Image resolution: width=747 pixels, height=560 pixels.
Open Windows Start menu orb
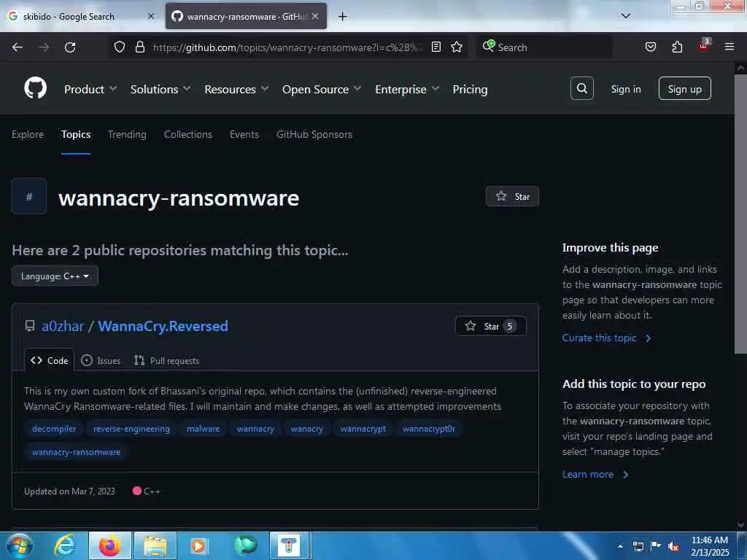click(x=19, y=545)
